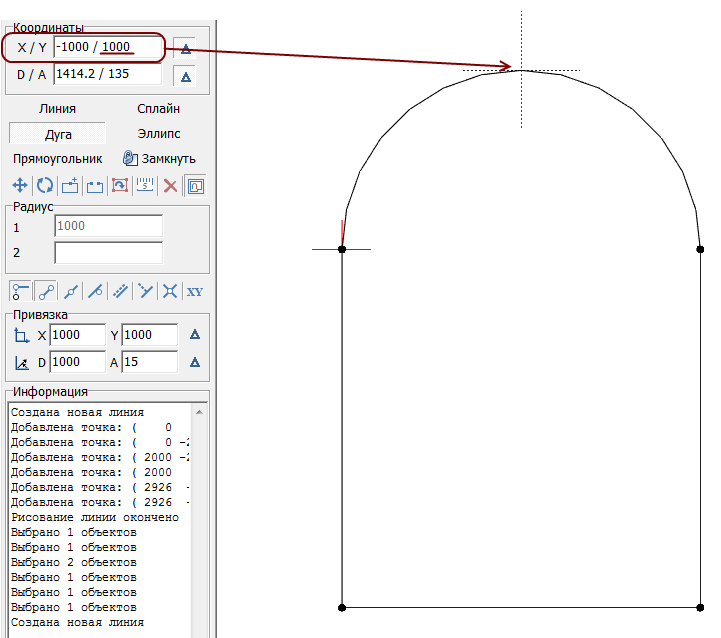Click the Эллипс button
The image size is (721, 638).
click(158, 133)
